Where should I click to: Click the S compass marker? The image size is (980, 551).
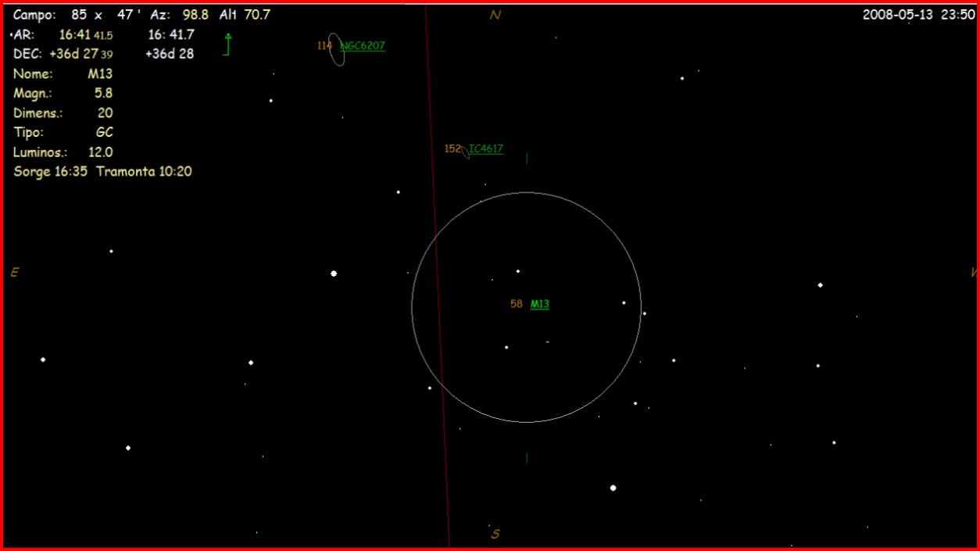pos(495,535)
